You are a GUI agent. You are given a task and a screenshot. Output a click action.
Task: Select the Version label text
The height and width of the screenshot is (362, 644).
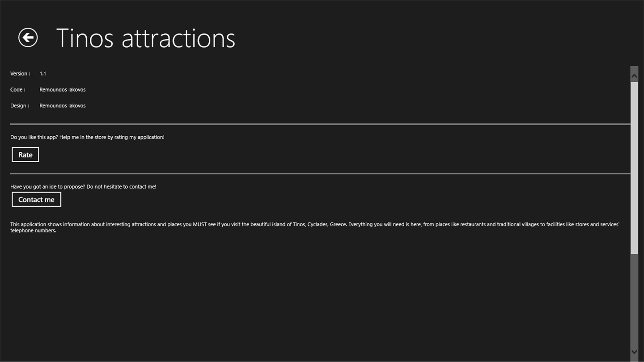[x=20, y=73]
